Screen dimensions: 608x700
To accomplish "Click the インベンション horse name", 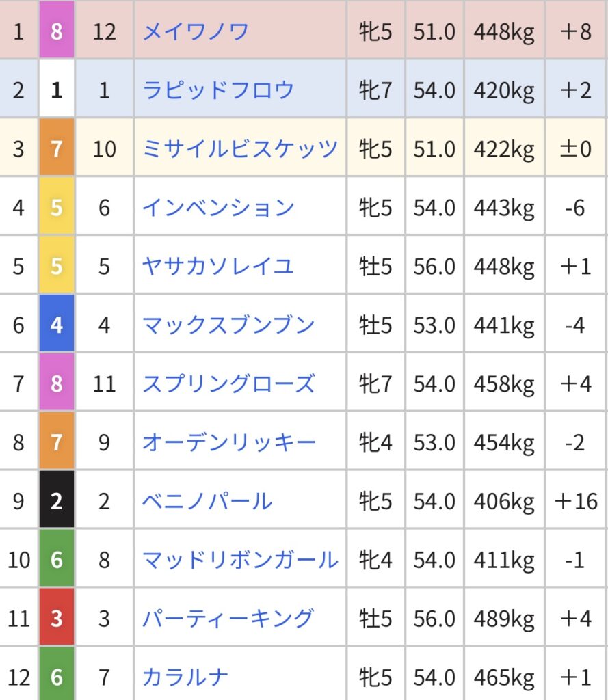I will (x=218, y=208).
